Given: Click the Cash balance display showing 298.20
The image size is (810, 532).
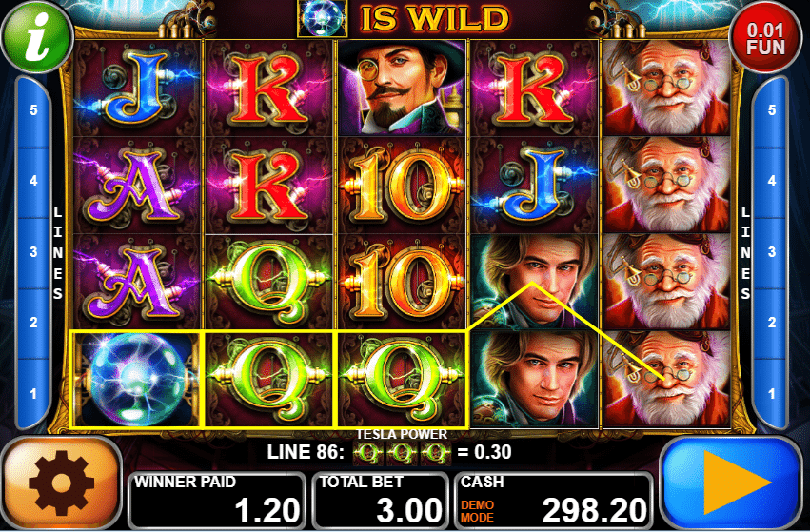Looking at the screenshot, I should point(554,500).
